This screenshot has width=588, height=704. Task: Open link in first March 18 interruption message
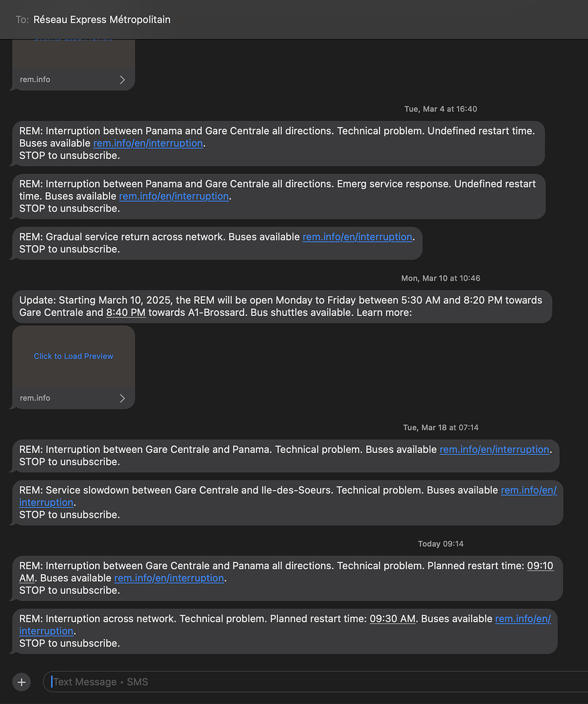tap(494, 450)
